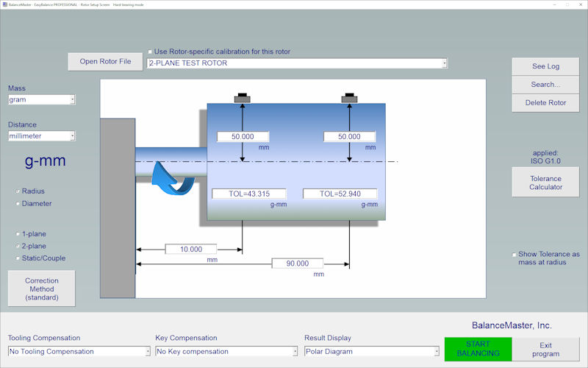Minimize the BalanceMaster window
This screenshot has width=588, height=368.
pos(555,4)
